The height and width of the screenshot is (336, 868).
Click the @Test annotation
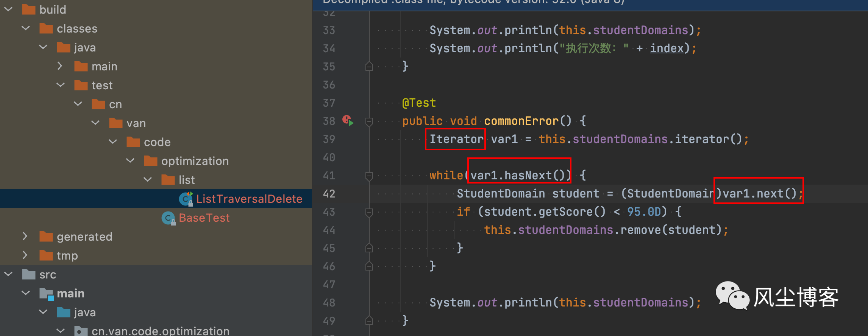(419, 103)
